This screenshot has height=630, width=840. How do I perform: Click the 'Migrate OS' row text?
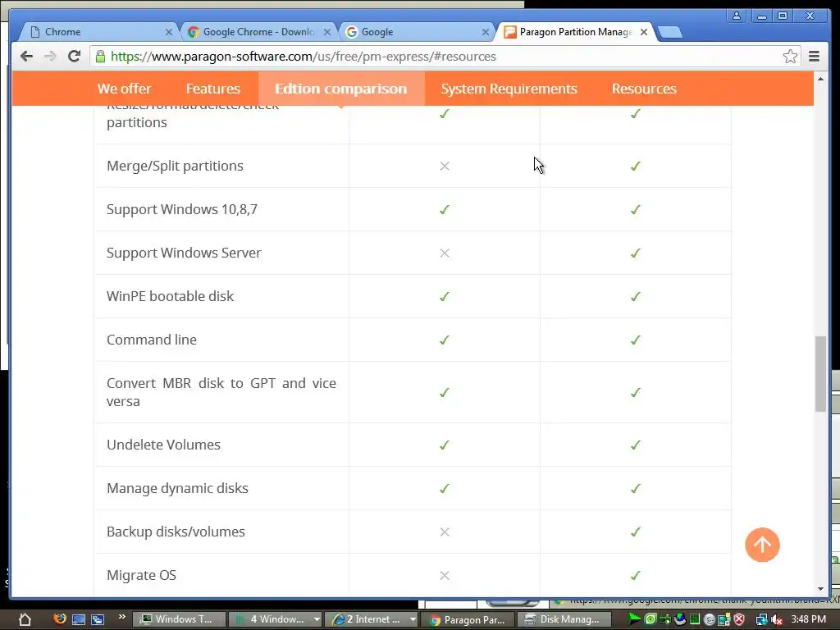click(x=141, y=575)
